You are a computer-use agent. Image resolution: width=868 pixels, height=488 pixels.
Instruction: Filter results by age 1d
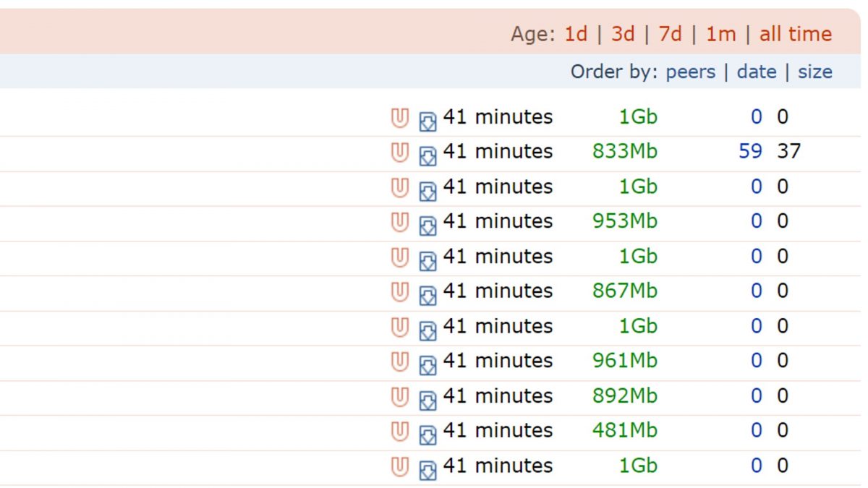click(x=576, y=34)
